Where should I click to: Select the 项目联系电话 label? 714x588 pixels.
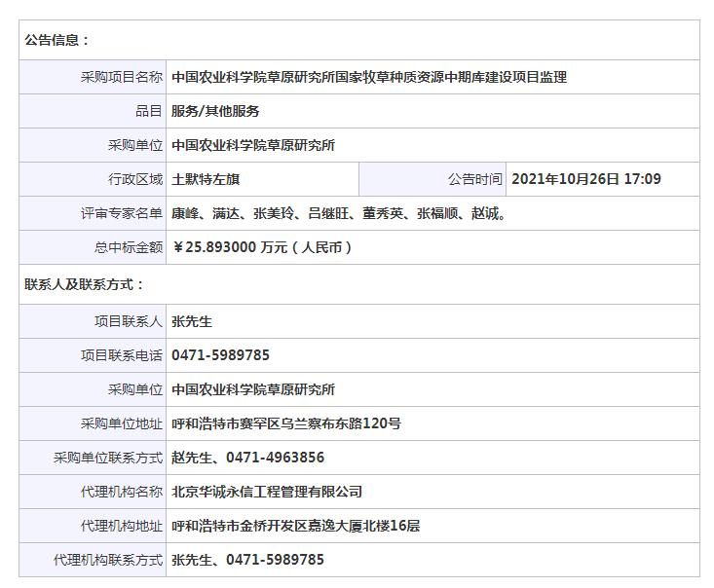[x=122, y=355]
